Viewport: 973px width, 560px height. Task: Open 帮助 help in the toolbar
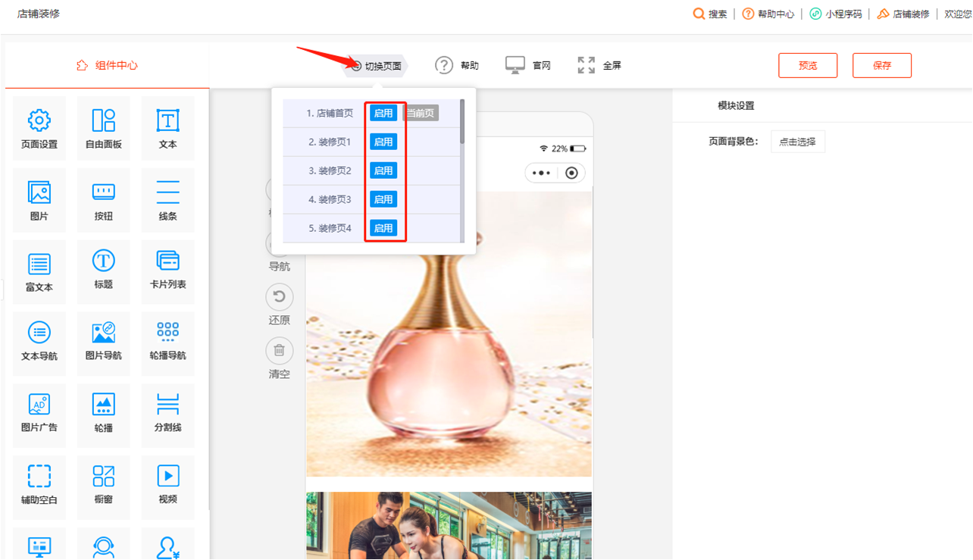457,66
